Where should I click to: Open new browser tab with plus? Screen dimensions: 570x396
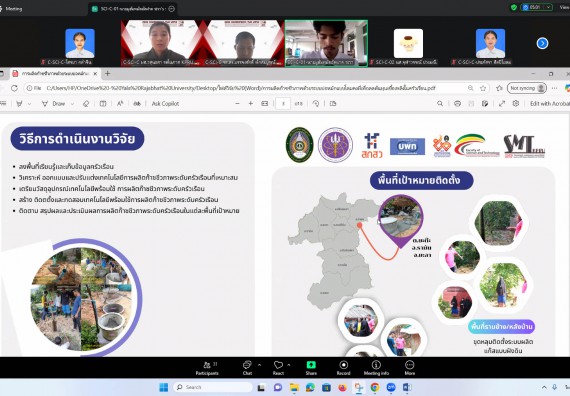108,73
